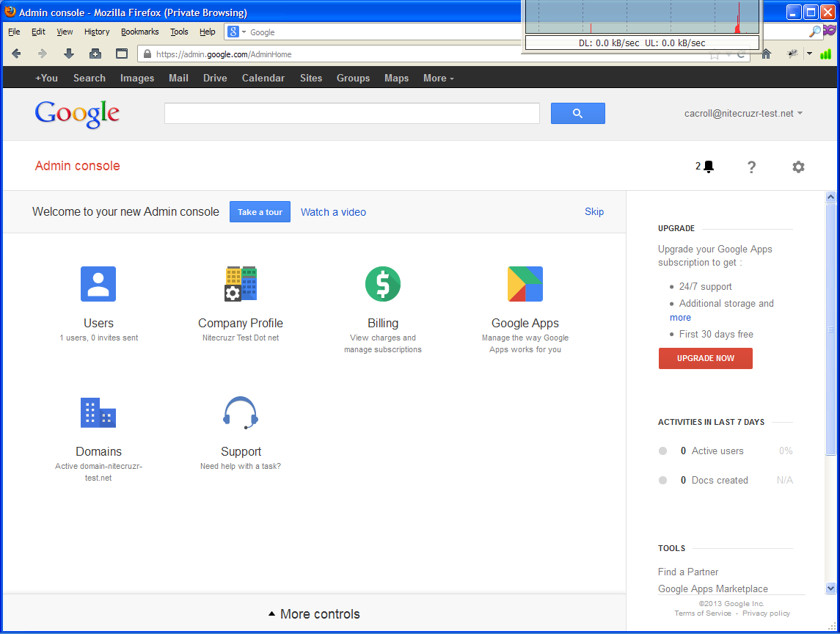
Task: Click the scrollbar down arrow
Action: 830,588
